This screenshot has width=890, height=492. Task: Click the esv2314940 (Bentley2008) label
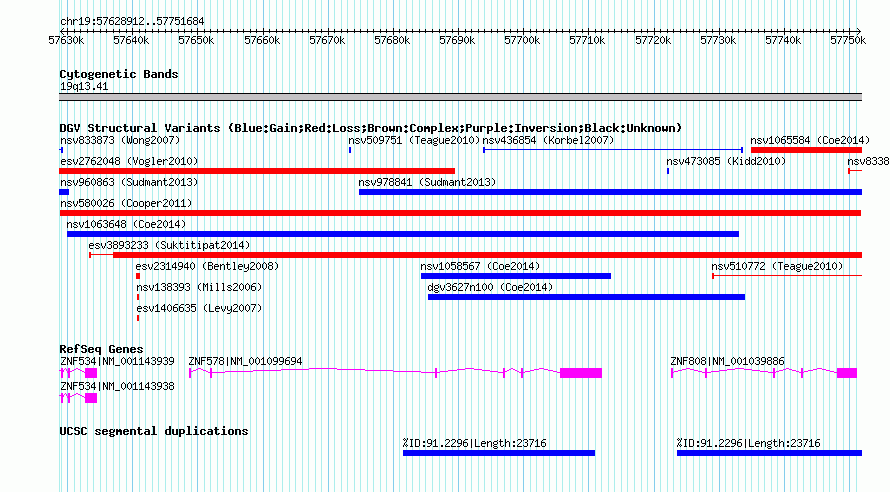[207, 266]
